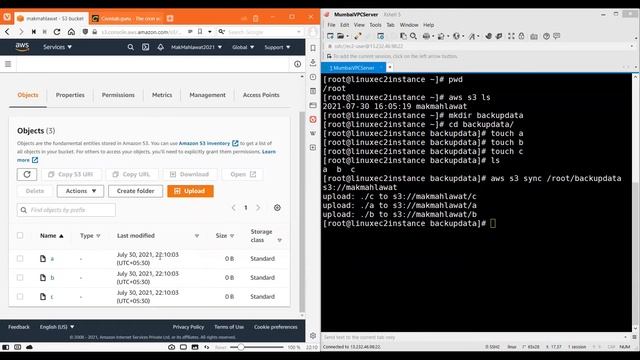This screenshot has height=360, width=640.
Task: Open the Support dropdown
Action: click(x=277, y=47)
